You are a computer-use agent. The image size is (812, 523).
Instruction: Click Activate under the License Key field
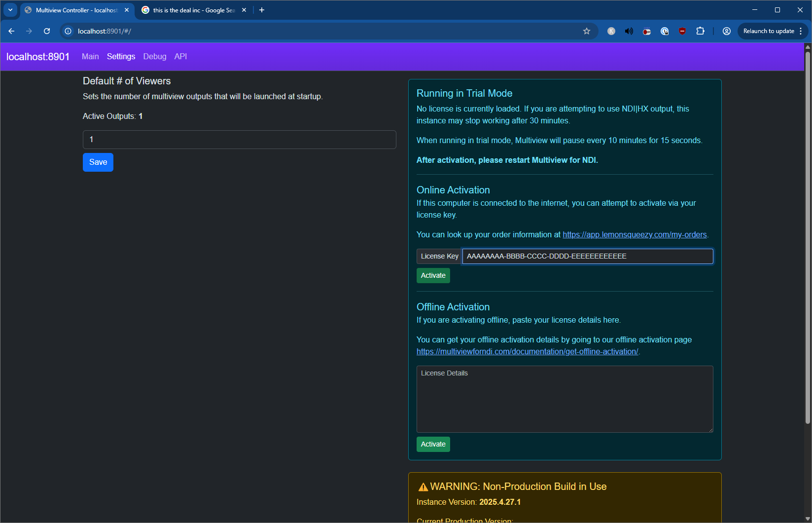coord(433,275)
